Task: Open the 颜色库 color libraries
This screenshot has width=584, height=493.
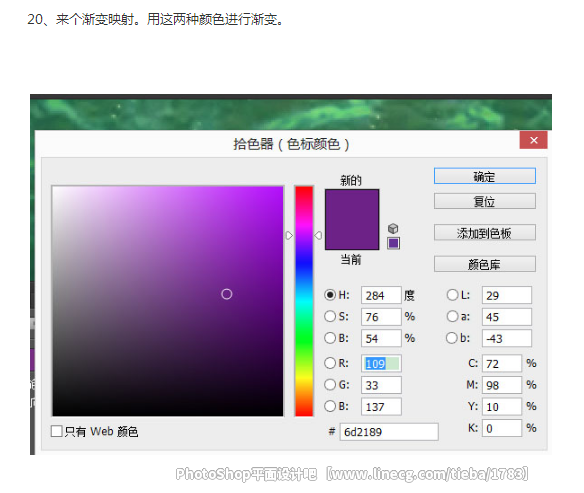Action: [485, 264]
